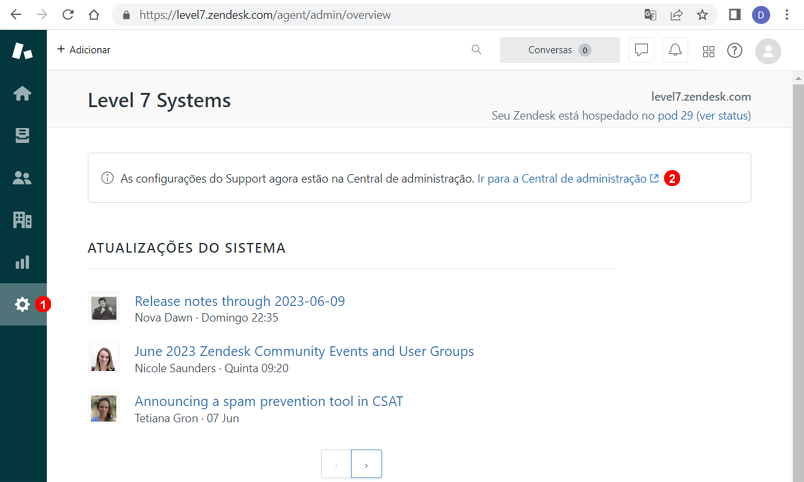
Task: Open the Organizations building icon
Action: coord(22,220)
